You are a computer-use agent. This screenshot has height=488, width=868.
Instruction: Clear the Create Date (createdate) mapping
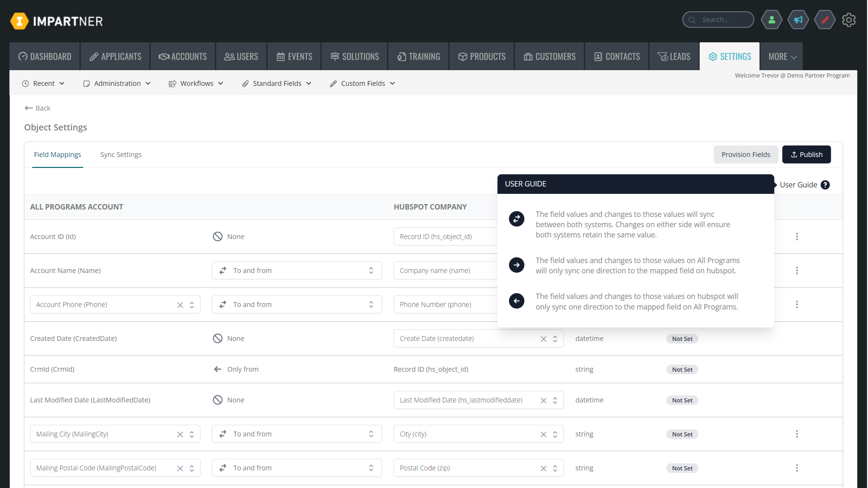543,339
